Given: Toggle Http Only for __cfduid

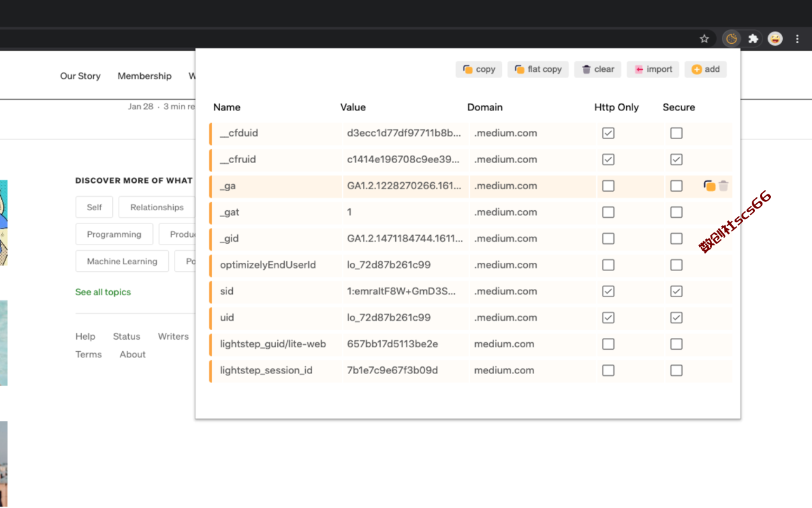Looking at the screenshot, I should click(x=608, y=133).
